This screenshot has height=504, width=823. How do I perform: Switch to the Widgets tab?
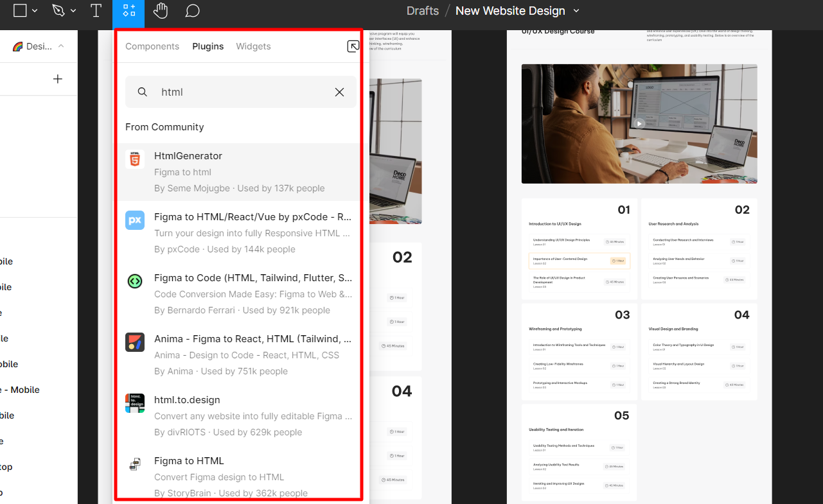253,46
